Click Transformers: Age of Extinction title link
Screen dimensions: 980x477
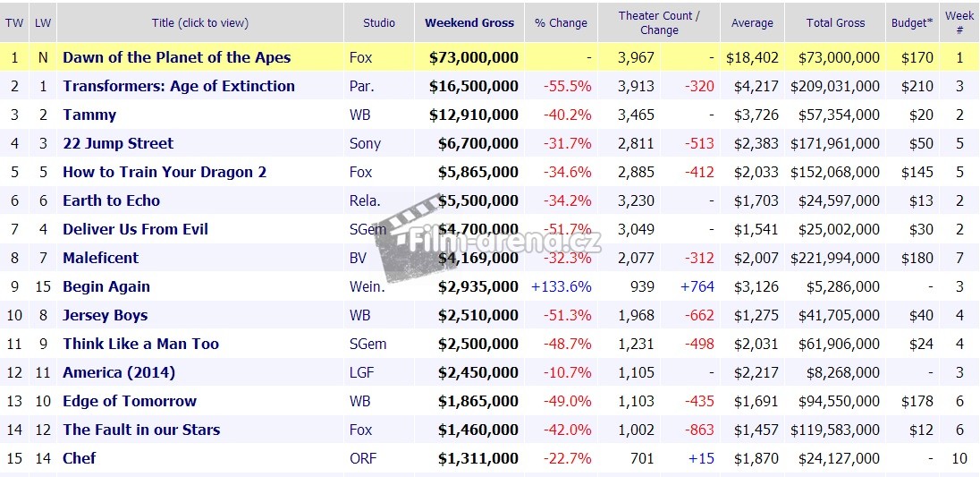[x=178, y=86]
